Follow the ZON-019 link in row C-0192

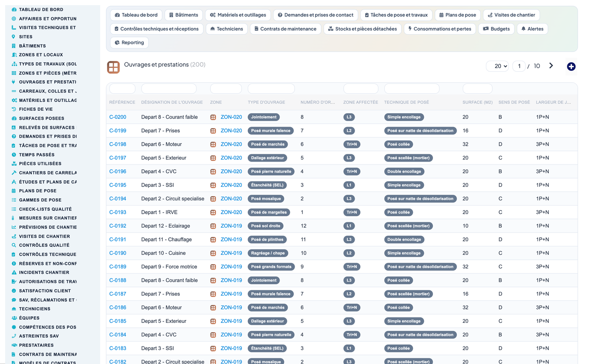(231, 226)
